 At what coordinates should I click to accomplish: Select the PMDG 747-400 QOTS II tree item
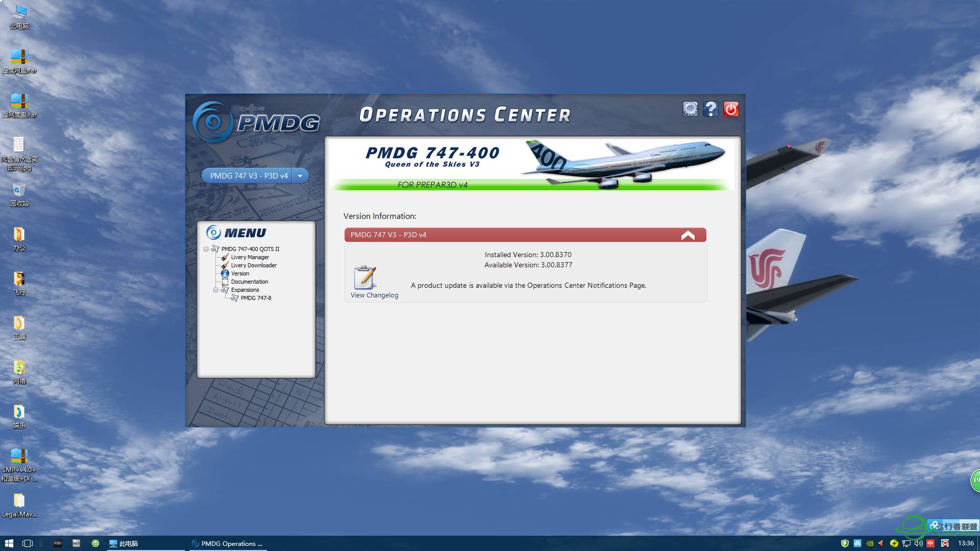click(x=250, y=249)
